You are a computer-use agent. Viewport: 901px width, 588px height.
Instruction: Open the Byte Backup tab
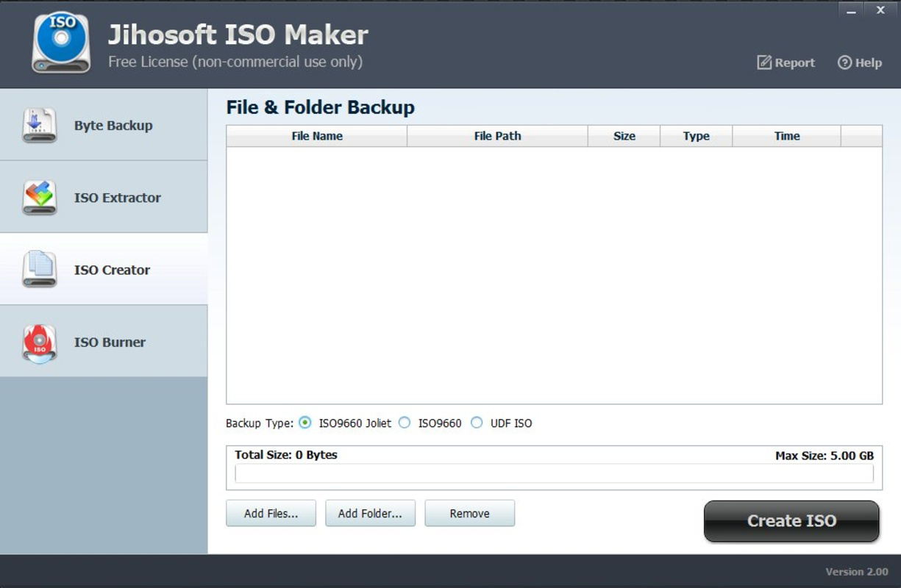tap(104, 125)
